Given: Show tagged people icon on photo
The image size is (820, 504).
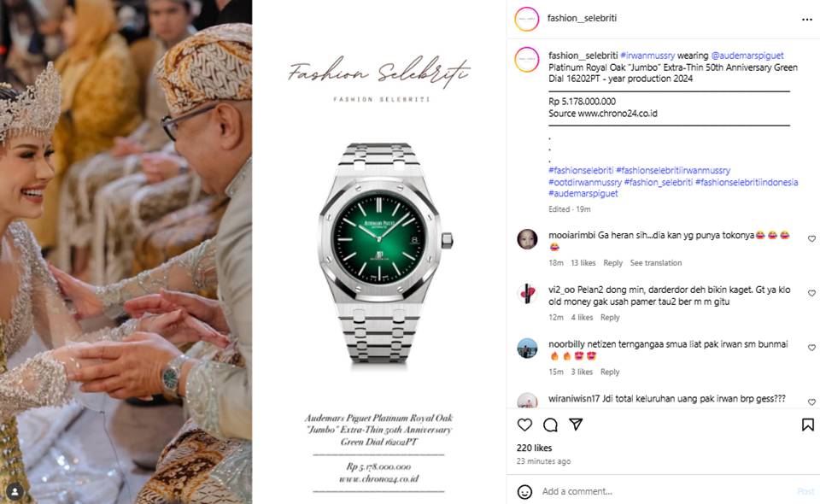Looking at the screenshot, I should (x=15, y=491).
